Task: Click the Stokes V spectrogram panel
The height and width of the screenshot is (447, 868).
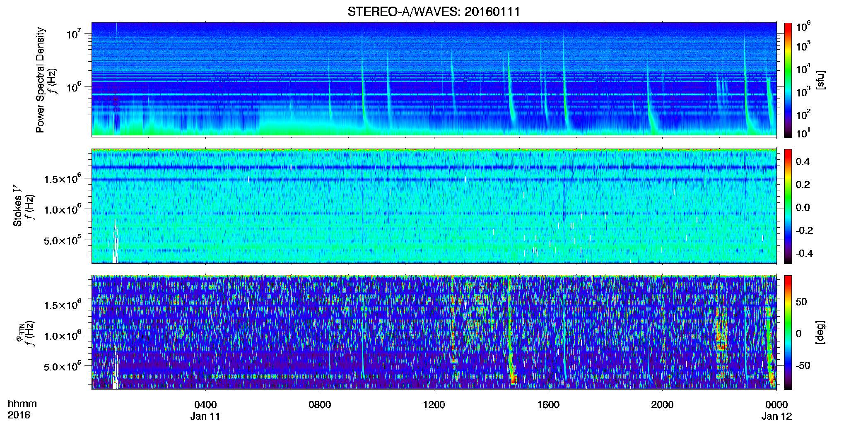Action: pos(434,206)
